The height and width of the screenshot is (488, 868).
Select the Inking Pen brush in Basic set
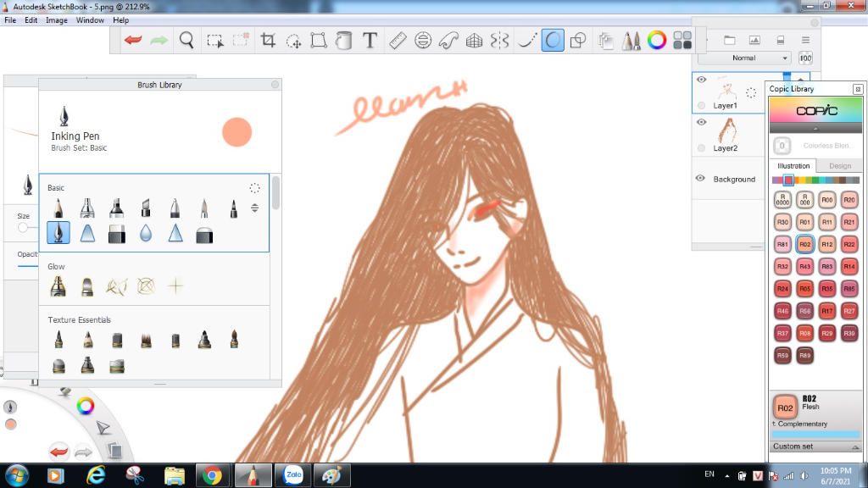(x=58, y=233)
